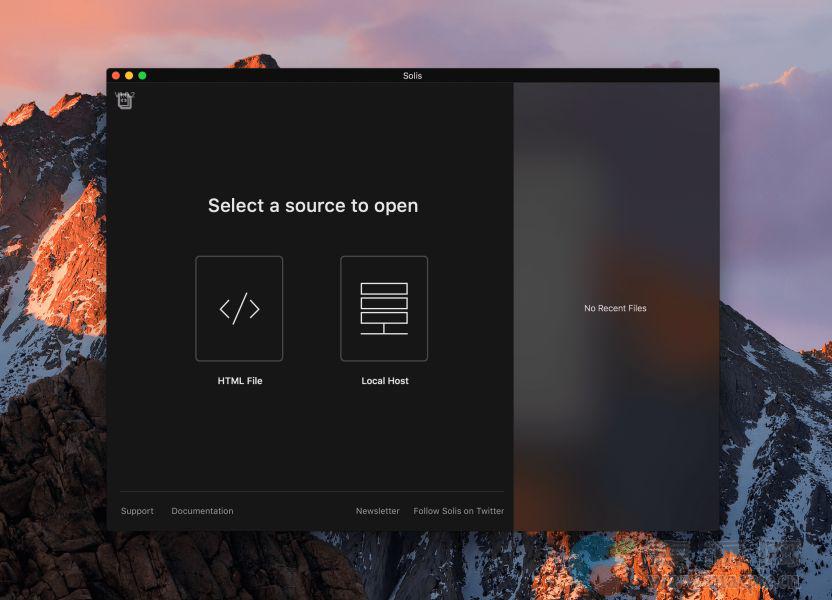Click the empty space between the two source tiles

tap(312, 308)
